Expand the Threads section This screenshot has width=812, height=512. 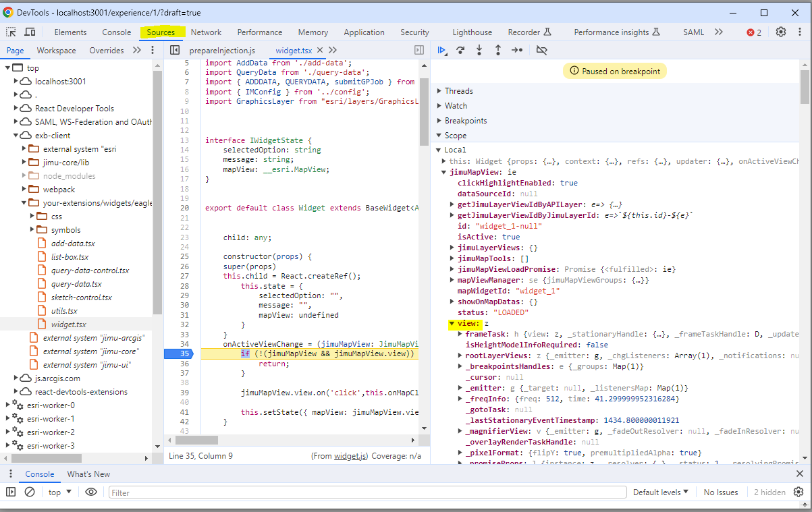point(459,91)
